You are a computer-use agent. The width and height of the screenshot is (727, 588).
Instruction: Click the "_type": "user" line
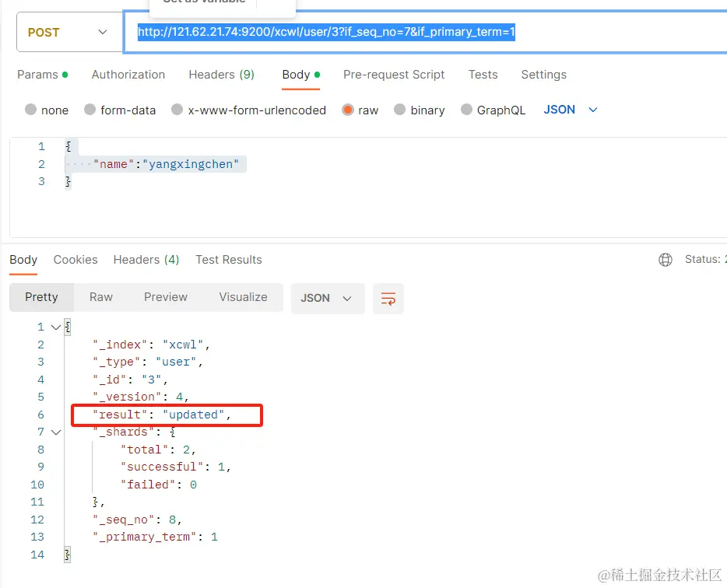pos(148,362)
